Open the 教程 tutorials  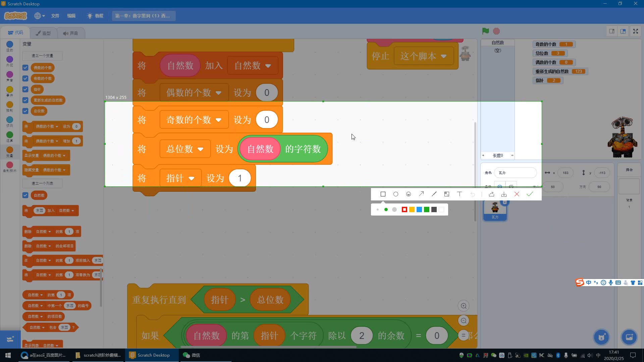[95, 16]
